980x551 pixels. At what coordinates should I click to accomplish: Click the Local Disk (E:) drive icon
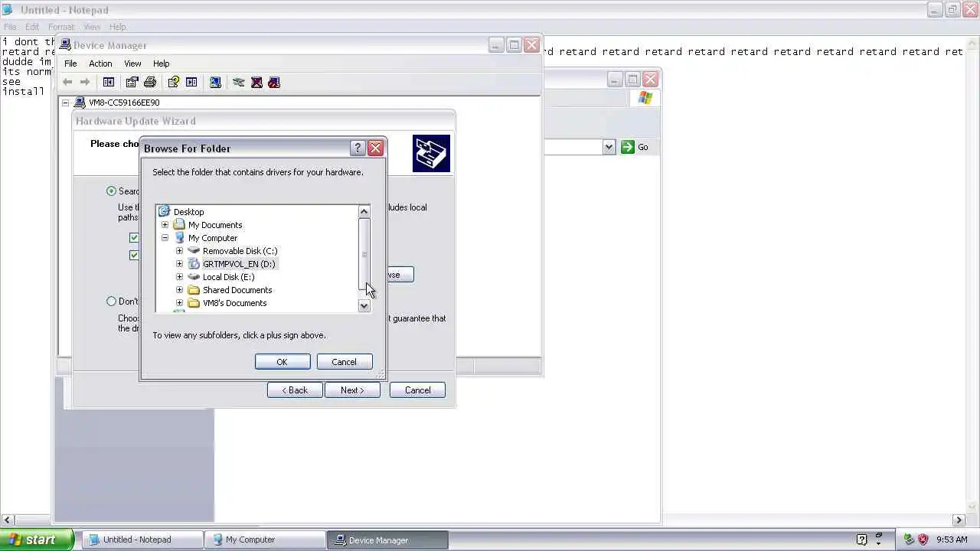pos(194,277)
